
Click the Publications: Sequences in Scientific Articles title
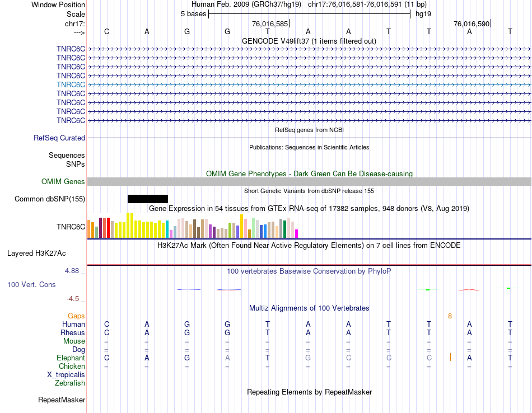point(309,147)
